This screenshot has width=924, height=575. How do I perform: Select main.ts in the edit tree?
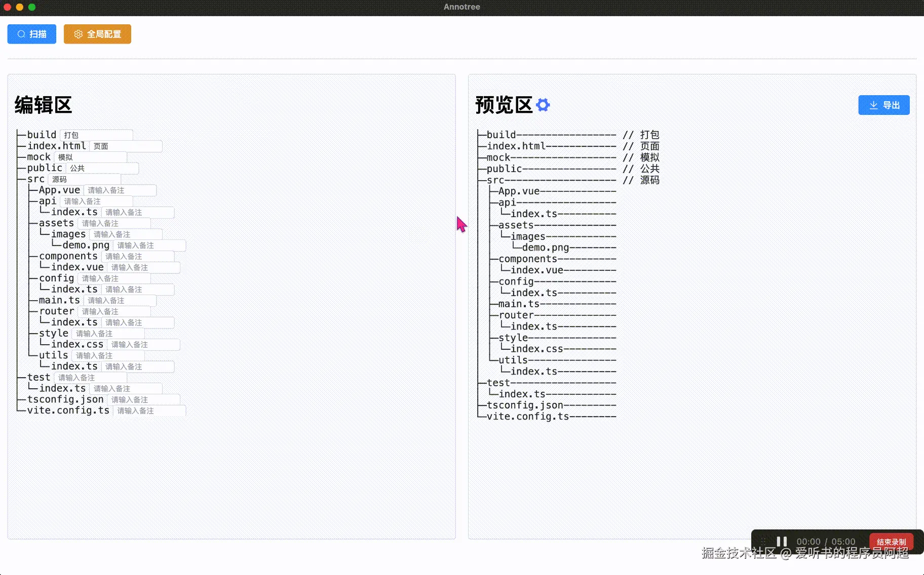pyautogui.click(x=59, y=301)
